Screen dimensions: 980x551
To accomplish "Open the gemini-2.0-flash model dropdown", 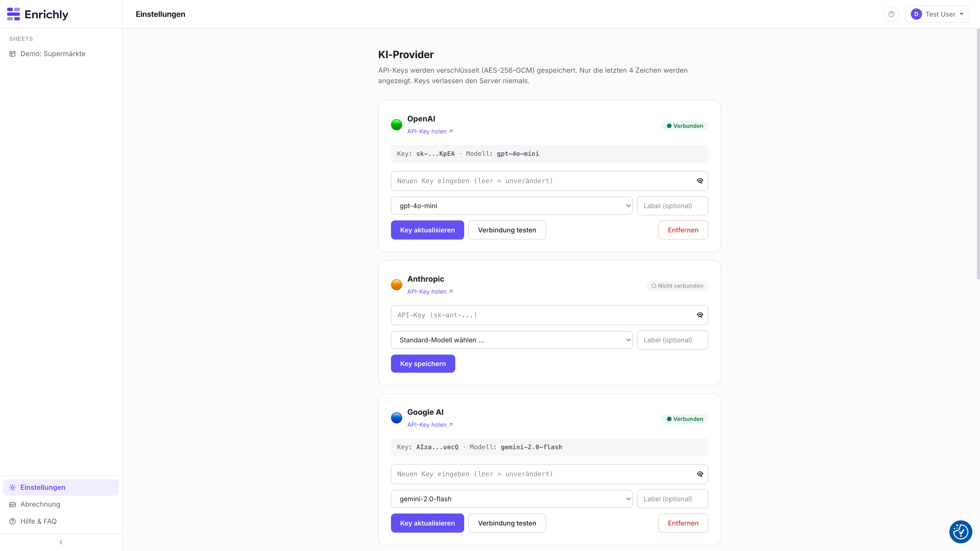I will click(x=512, y=499).
